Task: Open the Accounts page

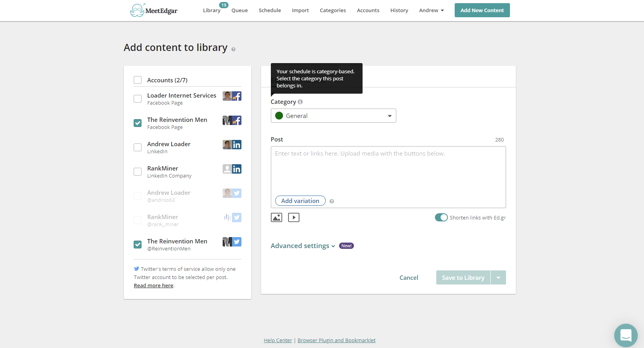Action: (x=368, y=11)
